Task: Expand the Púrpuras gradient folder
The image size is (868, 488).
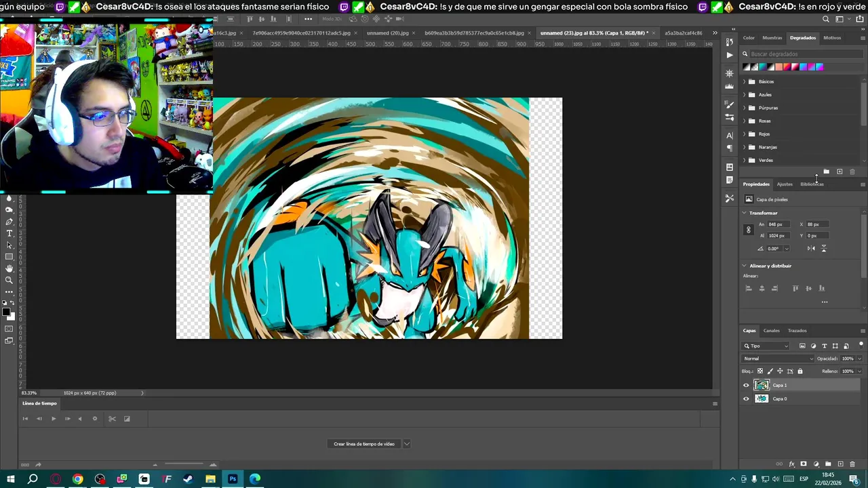Action: tap(745, 108)
